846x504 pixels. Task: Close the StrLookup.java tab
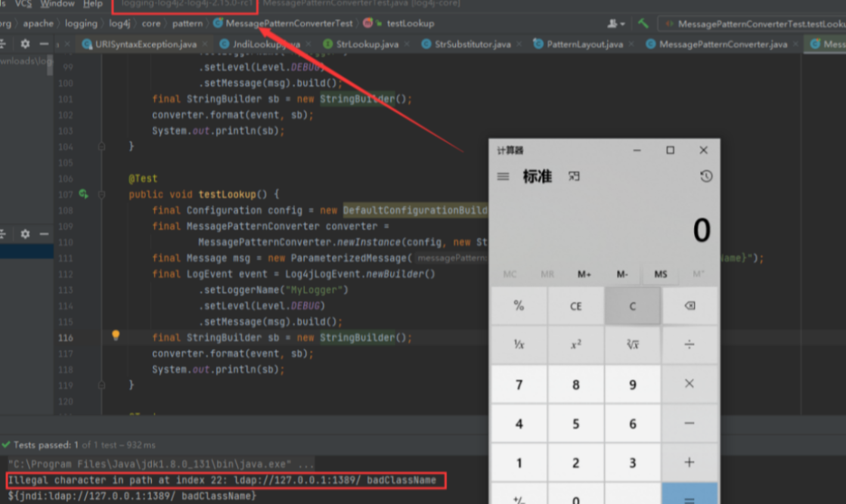[x=407, y=44]
